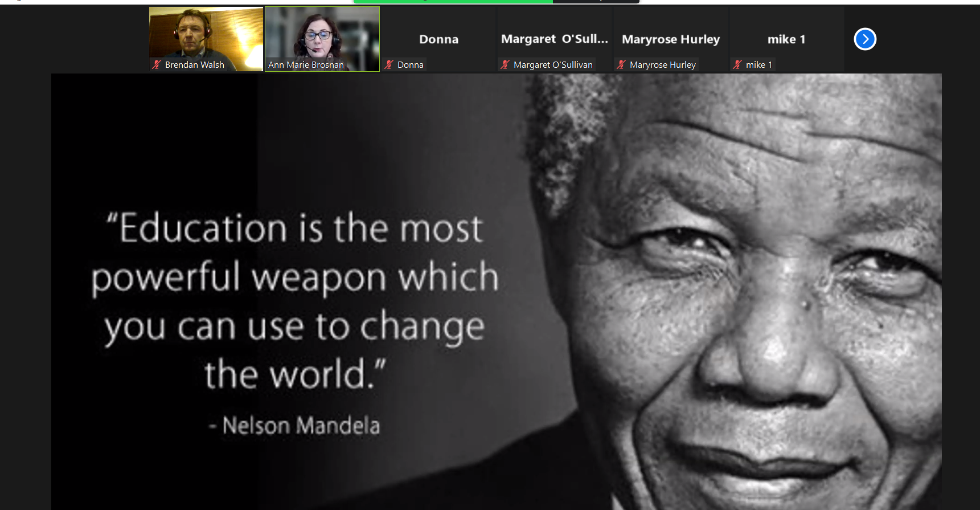Click the 'Brendan Walsh' name label
Image resolution: width=980 pixels, height=510 pixels.
pyautogui.click(x=195, y=65)
